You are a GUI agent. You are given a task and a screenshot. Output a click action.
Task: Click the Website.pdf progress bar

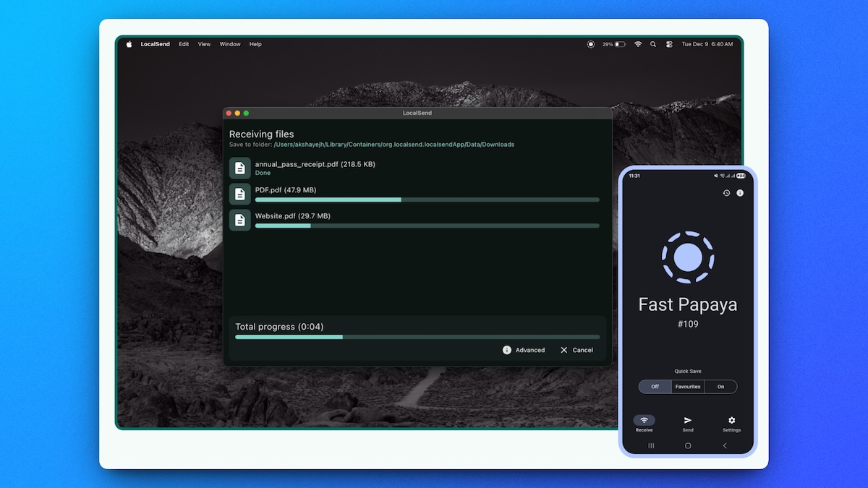coord(427,226)
